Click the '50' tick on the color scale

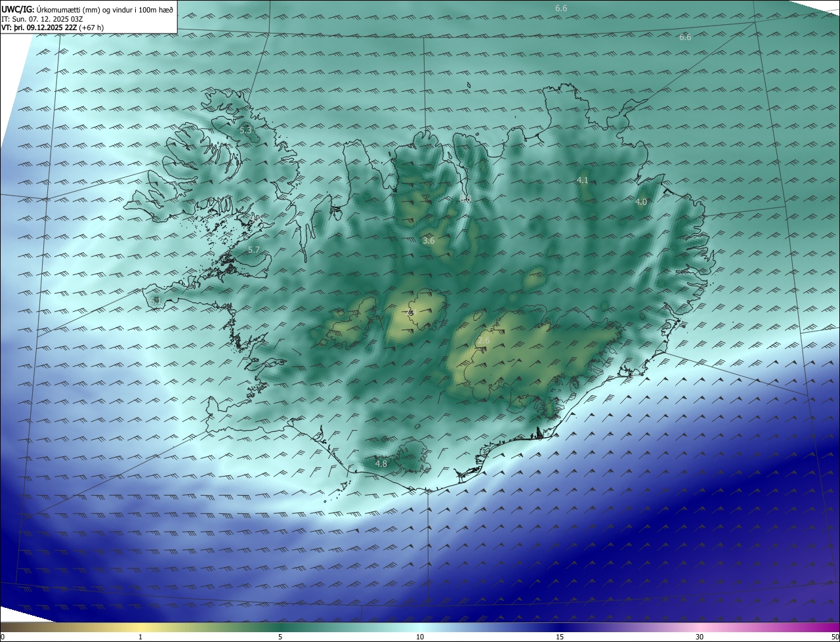835,637
